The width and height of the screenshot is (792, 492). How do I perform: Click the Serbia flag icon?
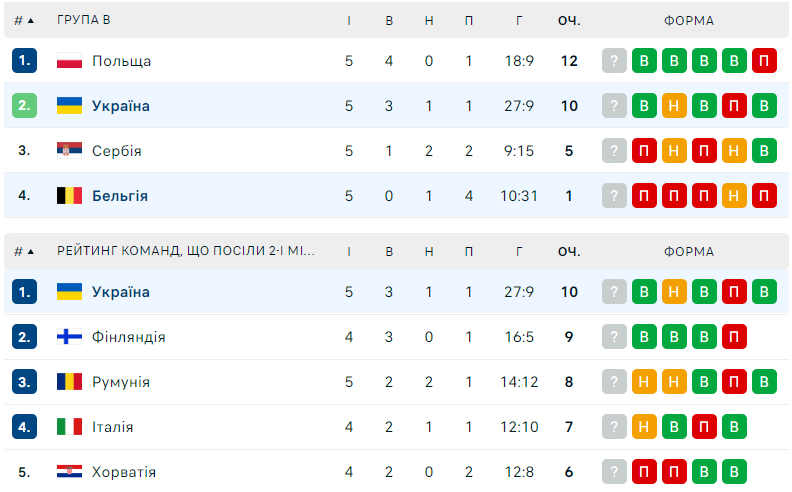(x=69, y=151)
